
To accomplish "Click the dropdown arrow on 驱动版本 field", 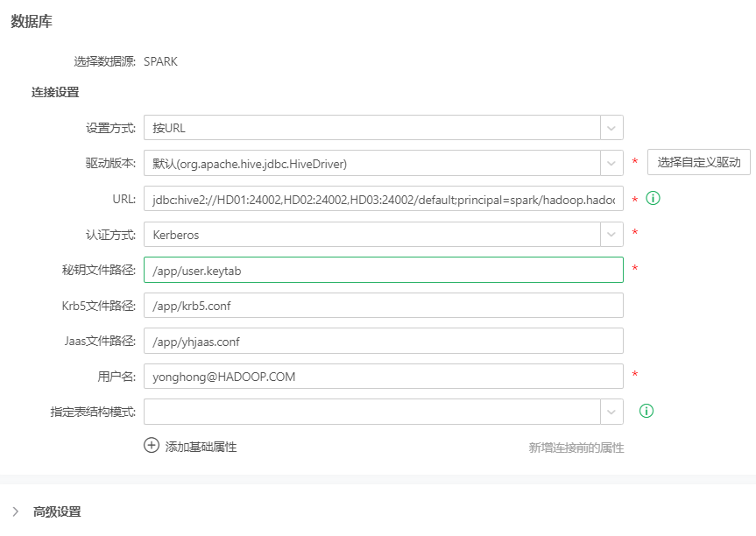I will 611,163.
